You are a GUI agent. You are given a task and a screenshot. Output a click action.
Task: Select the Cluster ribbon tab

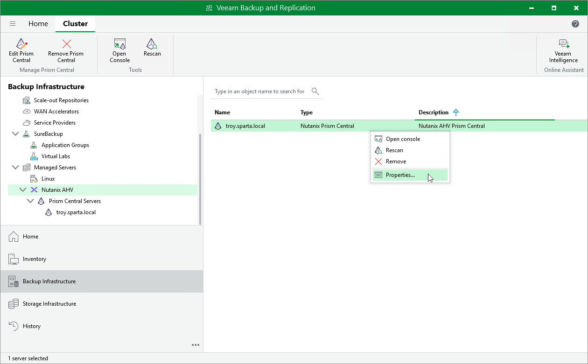coord(75,24)
